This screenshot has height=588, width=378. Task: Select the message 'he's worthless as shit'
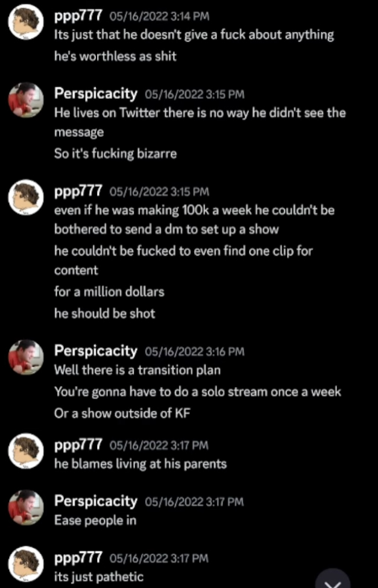pos(115,57)
